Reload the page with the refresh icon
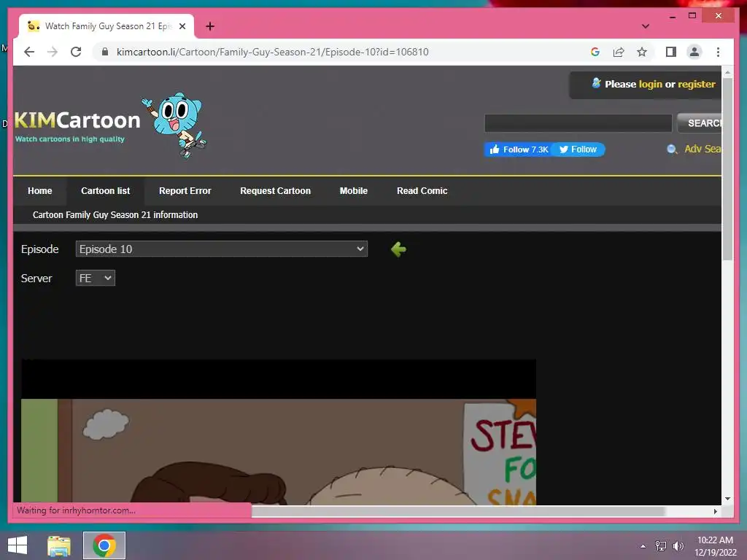This screenshot has width=747, height=560. click(x=76, y=52)
